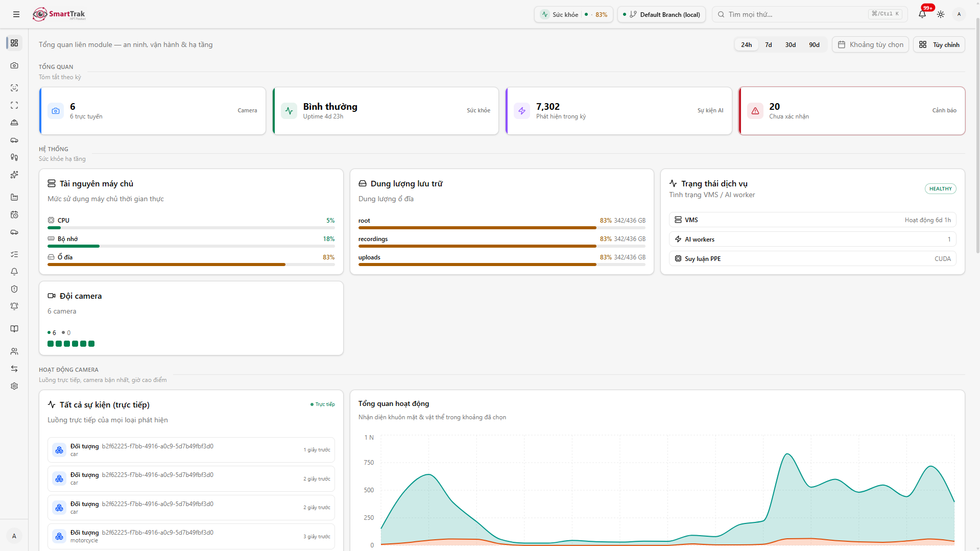Click the Sức khỏe 83% health button
Screen dimensions: 980x551
(x=573, y=14)
